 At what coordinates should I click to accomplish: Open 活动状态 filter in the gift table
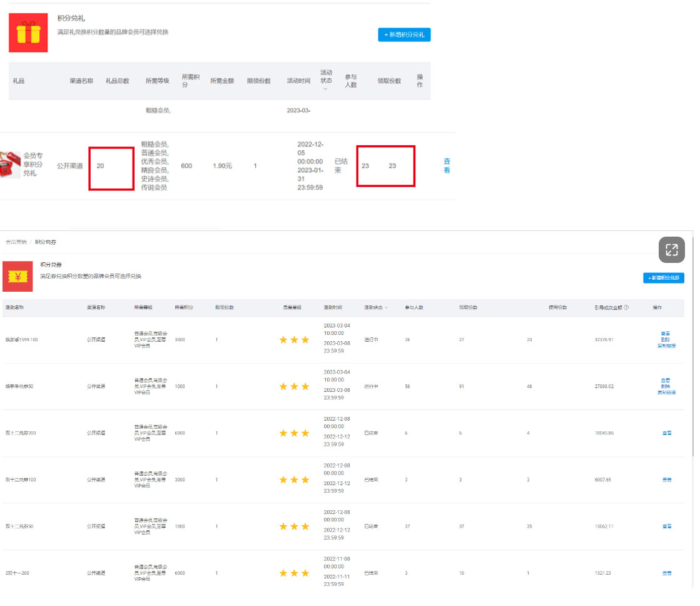[325, 89]
